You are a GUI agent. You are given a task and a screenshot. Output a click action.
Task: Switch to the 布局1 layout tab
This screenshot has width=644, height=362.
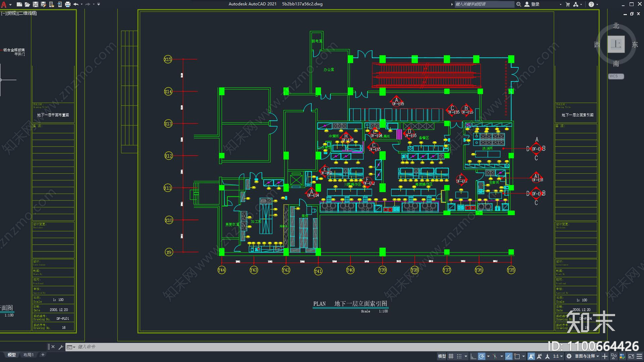tap(28, 355)
